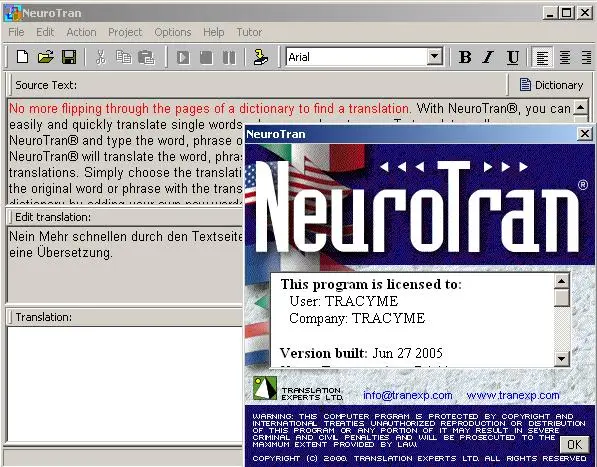Save with the floppy disk icon
This screenshot has width=597, height=467.
(x=69, y=57)
